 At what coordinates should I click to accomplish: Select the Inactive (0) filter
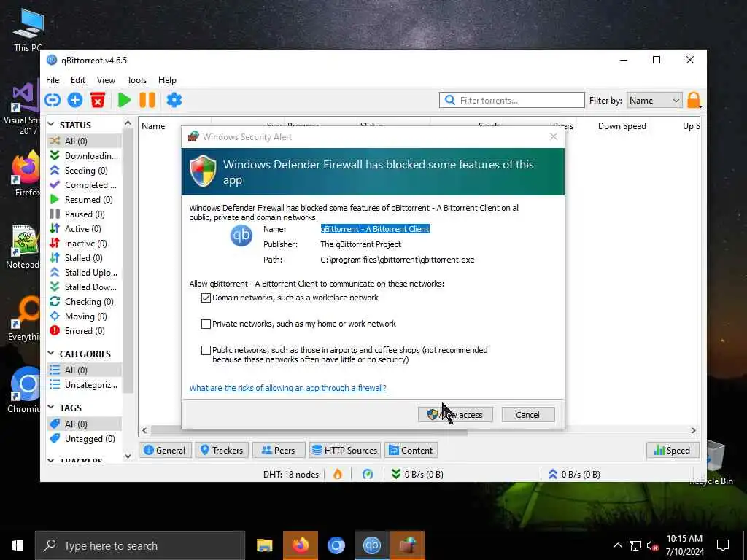[84, 244]
